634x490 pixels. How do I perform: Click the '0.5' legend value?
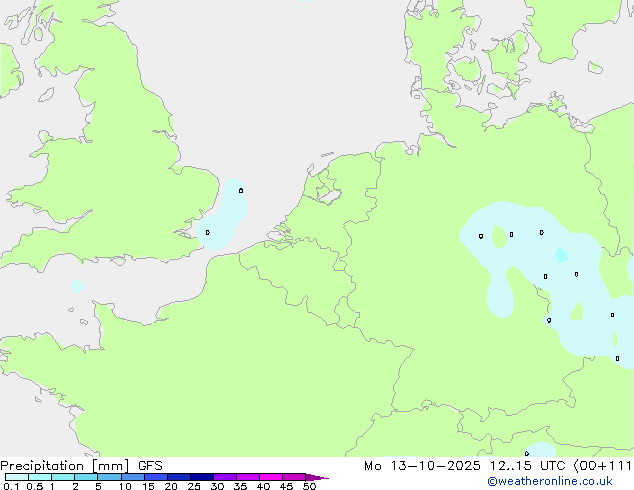[34, 486]
